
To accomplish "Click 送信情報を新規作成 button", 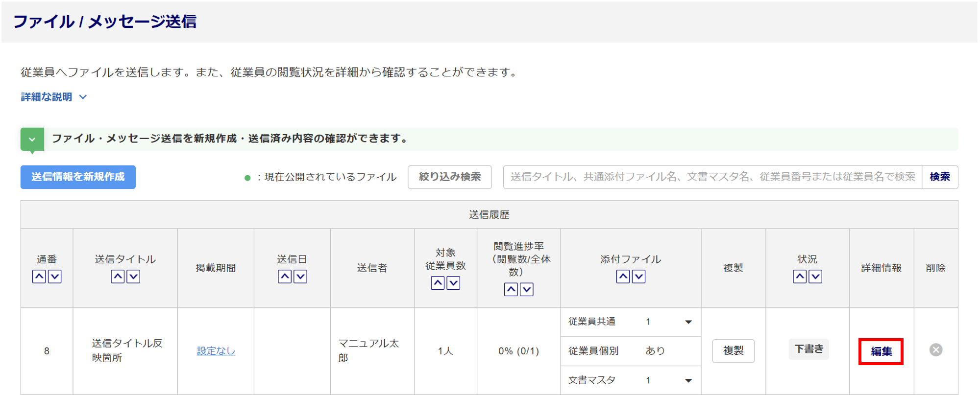I will point(78,177).
